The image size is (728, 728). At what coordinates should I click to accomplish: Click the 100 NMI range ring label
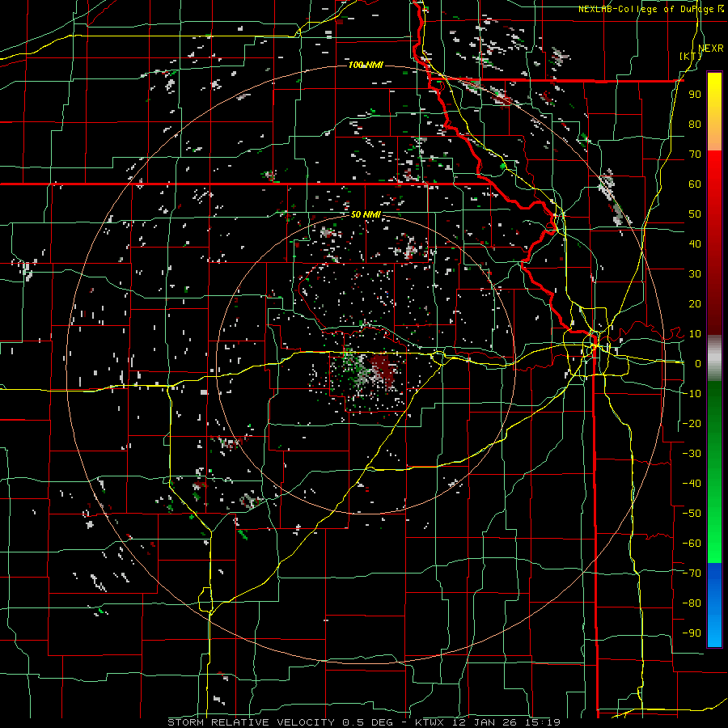(366, 65)
